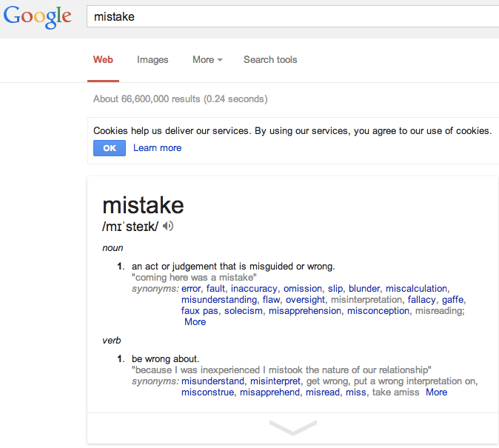Click the 'miscalculation' synonym

416,289
